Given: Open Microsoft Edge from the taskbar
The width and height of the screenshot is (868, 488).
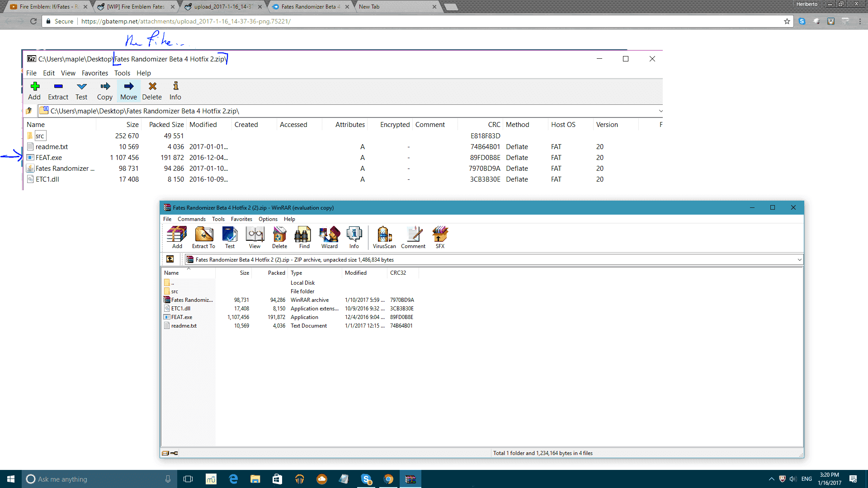Looking at the screenshot, I should [x=233, y=479].
